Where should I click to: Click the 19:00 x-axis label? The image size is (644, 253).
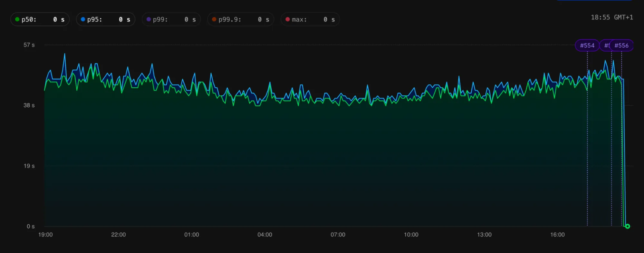45,235
